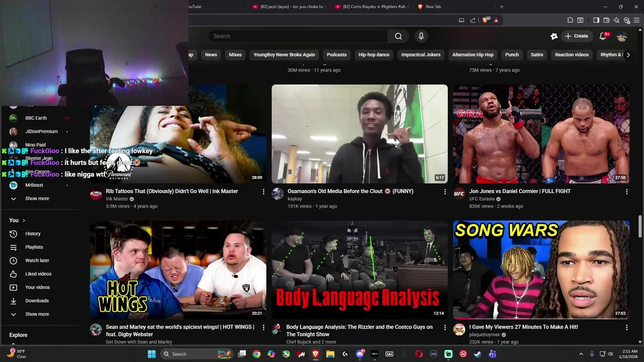Open a new browser tab with plus
Viewport: 644px width, 362px height.
pyautogui.click(x=502, y=7)
